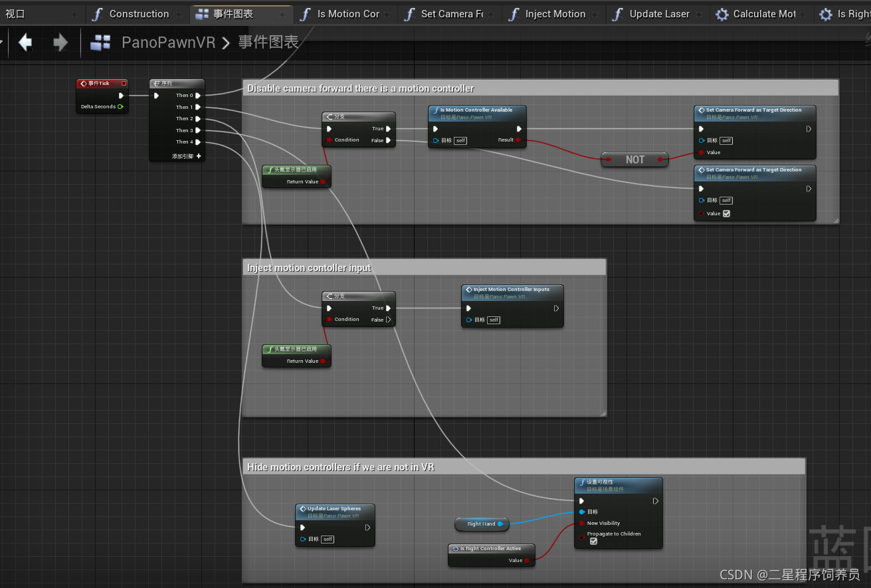Click the Then 2 output pin

tap(198, 119)
